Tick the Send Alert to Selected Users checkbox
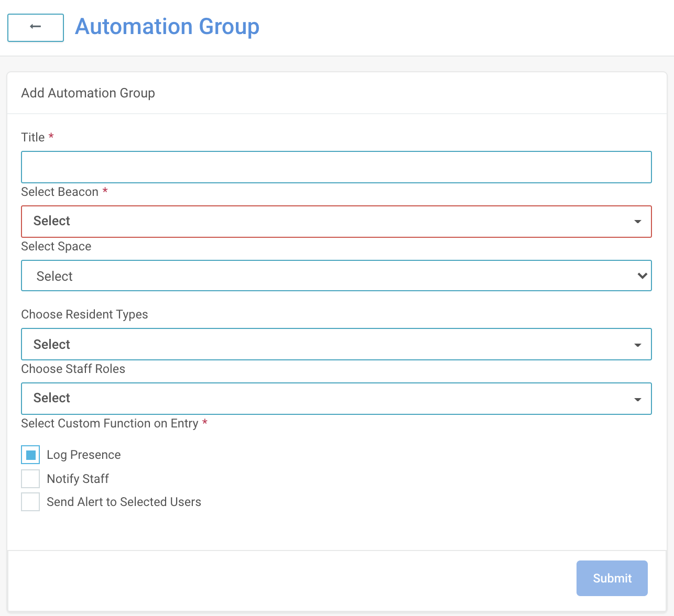 click(30, 502)
